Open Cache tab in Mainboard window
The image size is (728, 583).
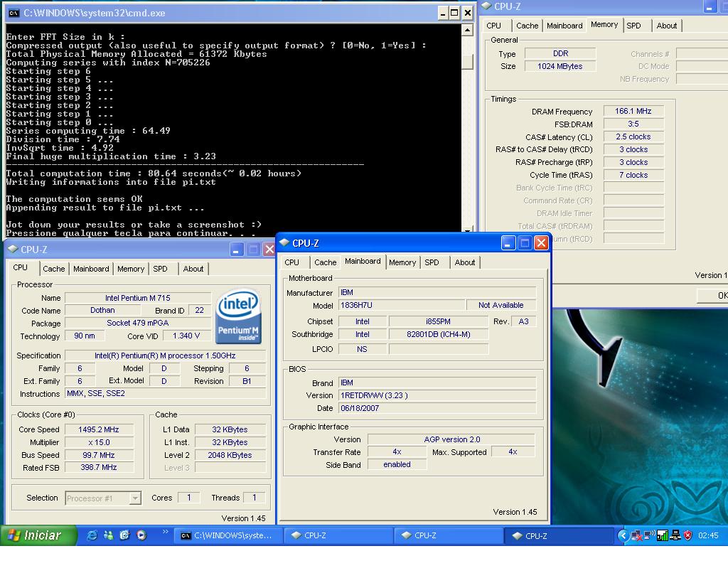pyautogui.click(x=325, y=262)
